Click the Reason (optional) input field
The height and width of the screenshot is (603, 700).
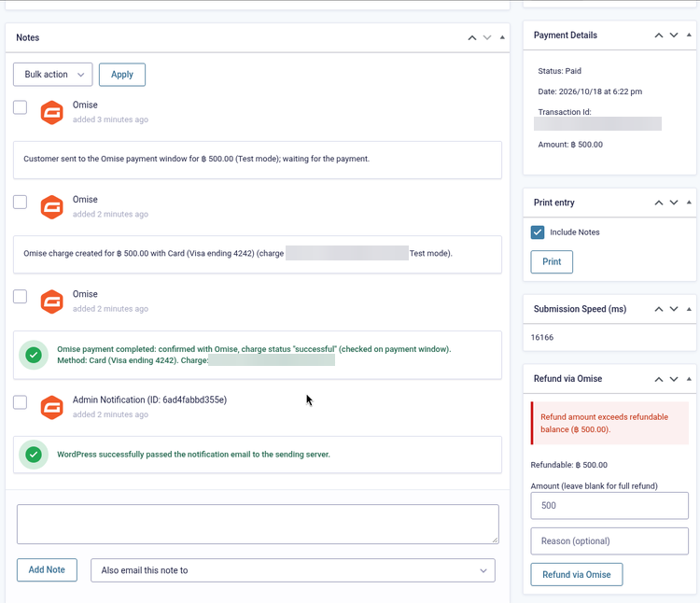tap(609, 541)
